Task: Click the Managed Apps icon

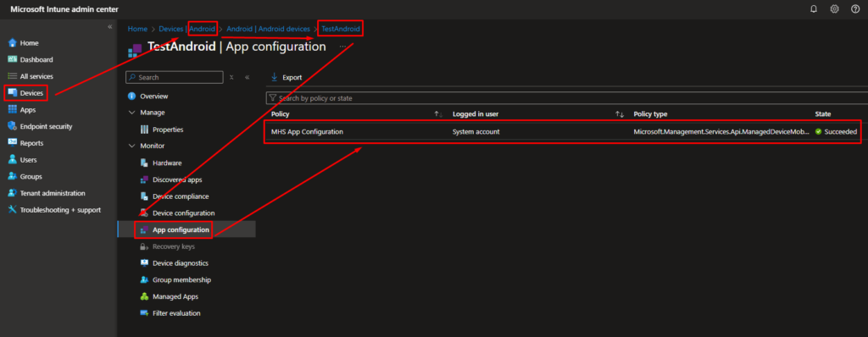Action: pos(144,296)
